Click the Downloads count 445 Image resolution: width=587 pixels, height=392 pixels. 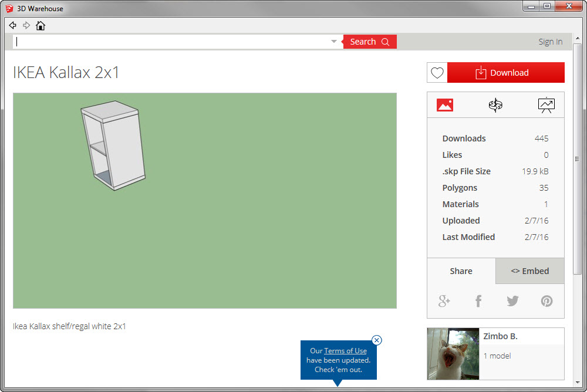pyautogui.click(x=541, y=138)
